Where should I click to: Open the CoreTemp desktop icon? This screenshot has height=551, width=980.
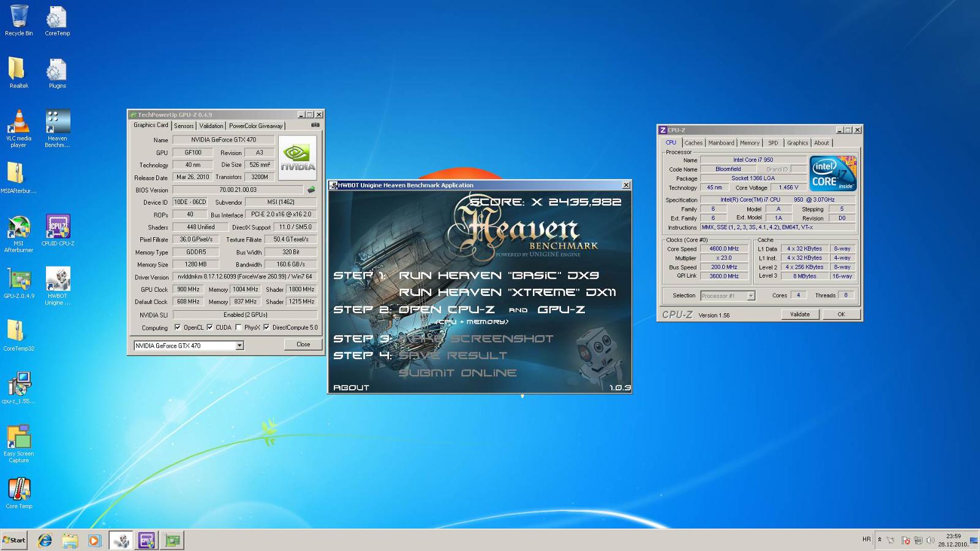(57, 20)
